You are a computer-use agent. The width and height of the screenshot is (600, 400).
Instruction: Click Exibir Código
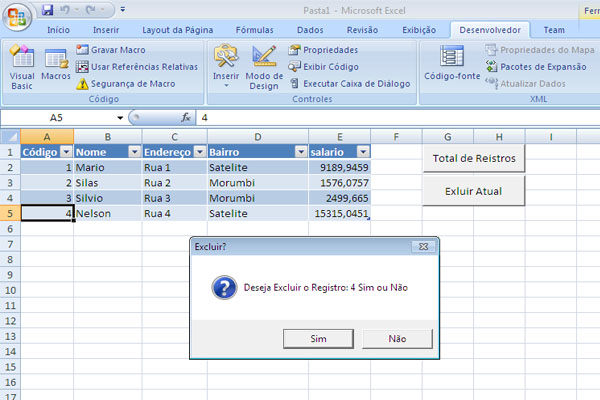click(x=323, y=67)
